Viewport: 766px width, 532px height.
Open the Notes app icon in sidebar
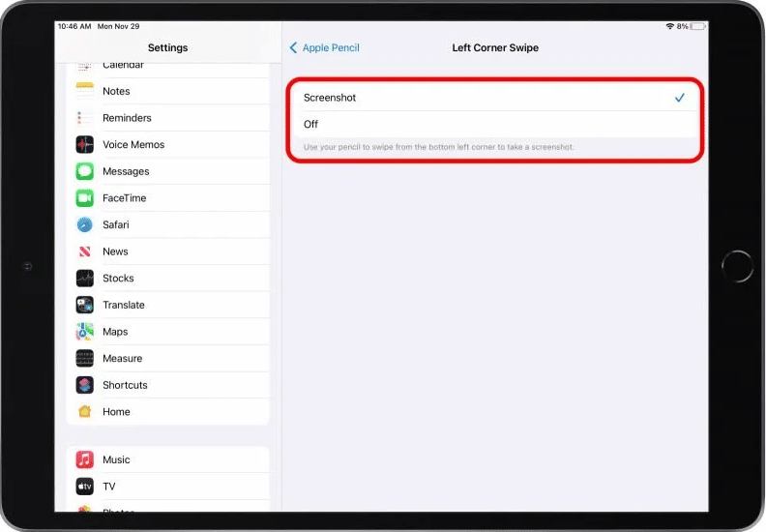85,91
